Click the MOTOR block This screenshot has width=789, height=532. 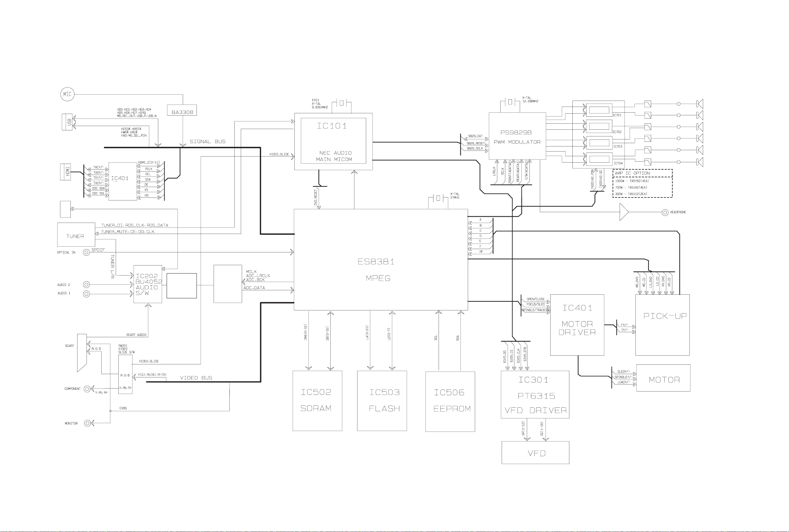click(x=663, y=378)
